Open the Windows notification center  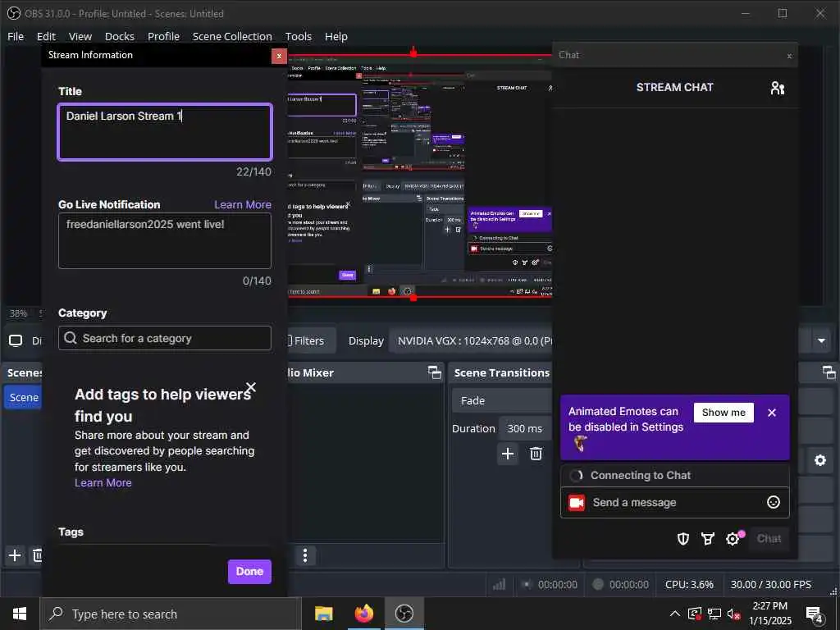coord(815,615)
